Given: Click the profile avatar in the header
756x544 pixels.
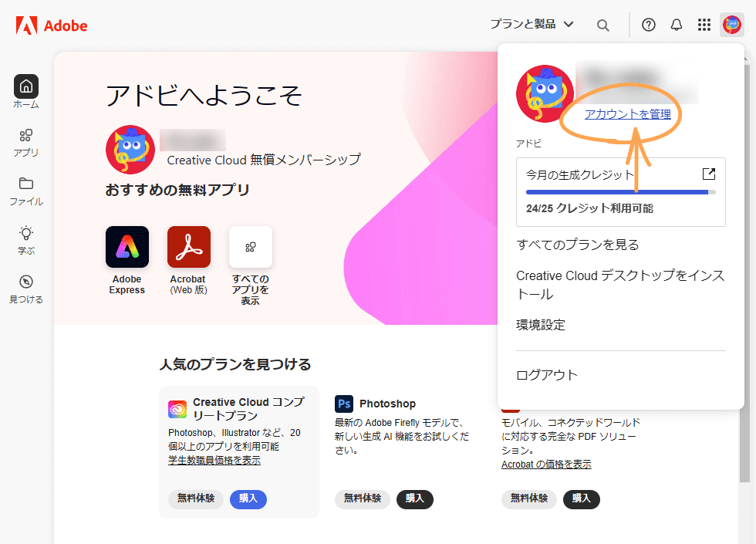Looking at the screenshot, I should click(x=732, y=25).
